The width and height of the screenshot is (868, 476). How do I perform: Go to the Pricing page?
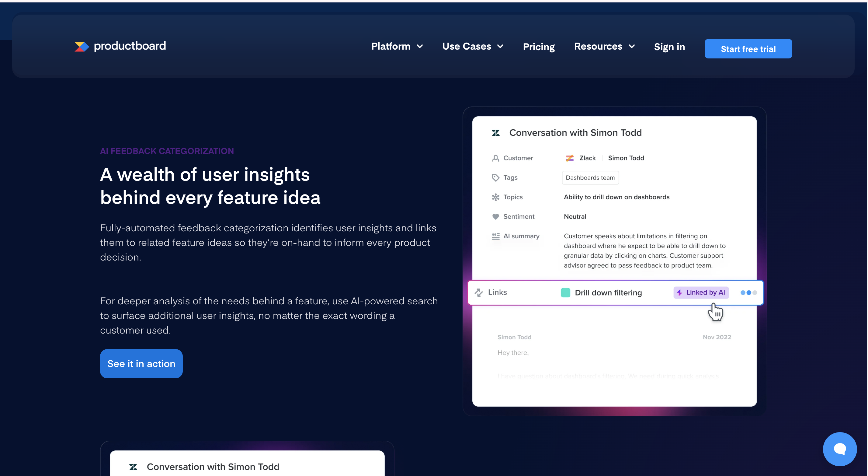(538, 47)
